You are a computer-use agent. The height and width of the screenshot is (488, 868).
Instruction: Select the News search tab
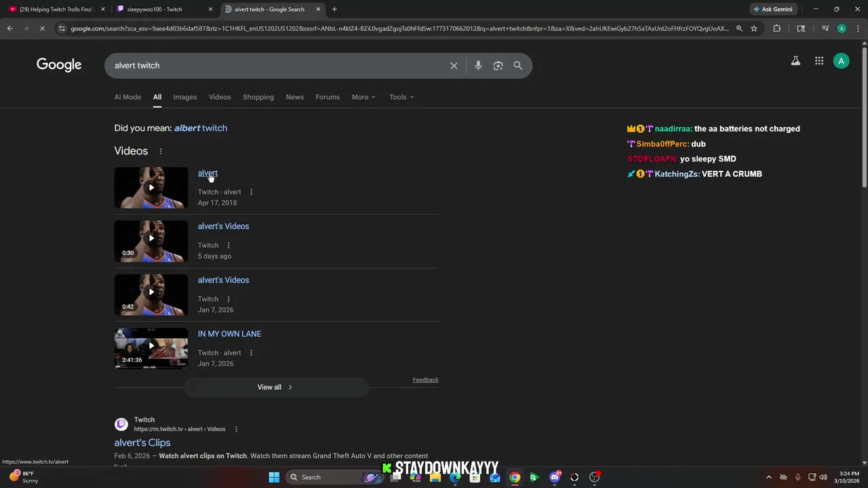(x=295, y=97)
